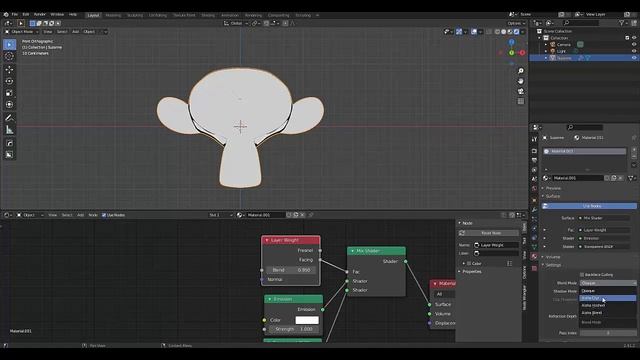Viewport: 640px width, 360px height.
Task: Switch to the Sculpting workspace tab
Action: 135,15
